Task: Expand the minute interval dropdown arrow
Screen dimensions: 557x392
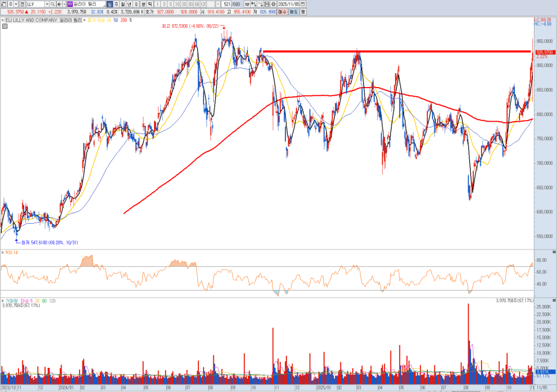Action: pos(218,4)
